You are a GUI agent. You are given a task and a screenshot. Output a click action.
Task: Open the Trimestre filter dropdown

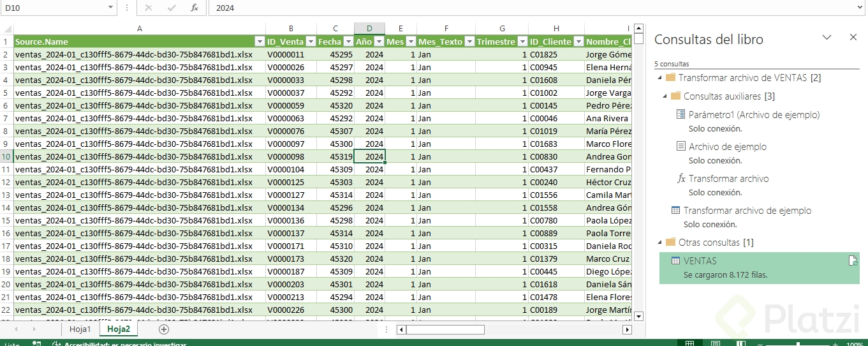[522, 41]
